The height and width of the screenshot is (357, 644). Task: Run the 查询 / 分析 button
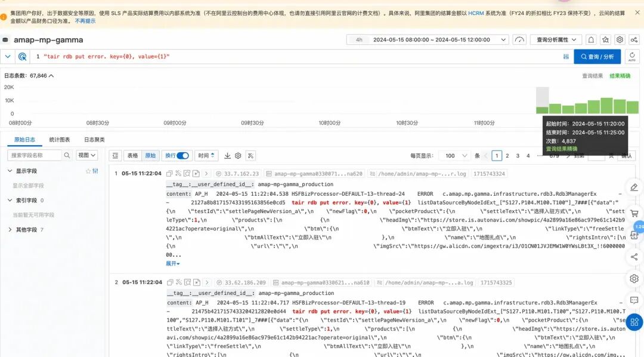point(597,57)
